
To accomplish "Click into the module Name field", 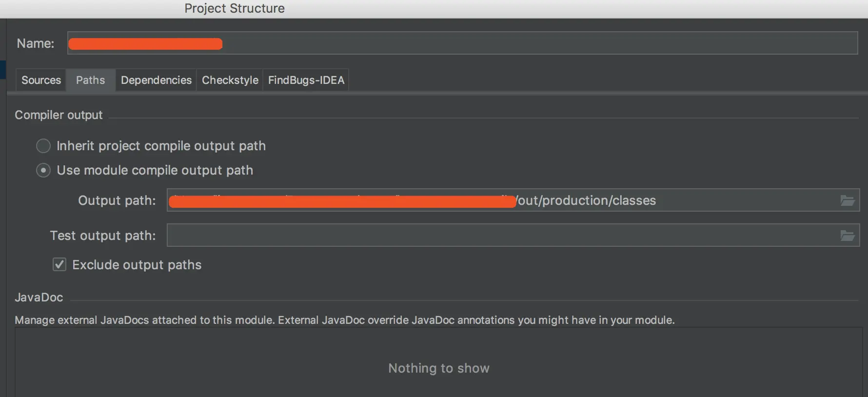I will point(488,43).
